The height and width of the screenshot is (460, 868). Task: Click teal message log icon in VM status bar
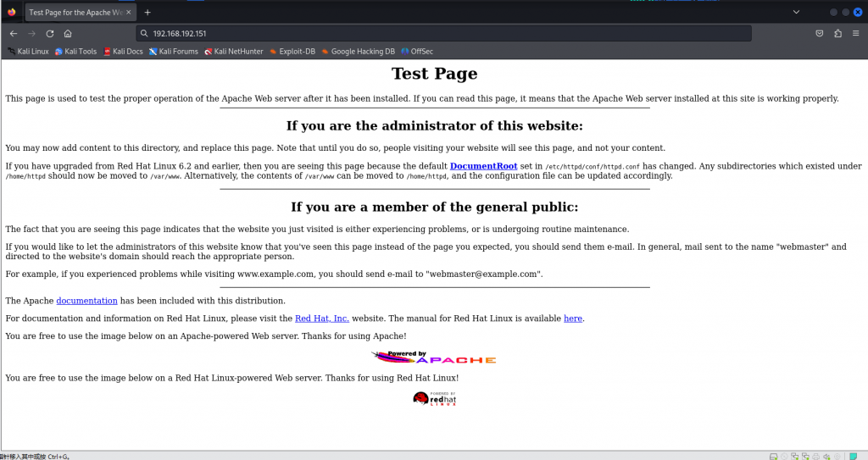pyautogui.click(x=853, y=456)
